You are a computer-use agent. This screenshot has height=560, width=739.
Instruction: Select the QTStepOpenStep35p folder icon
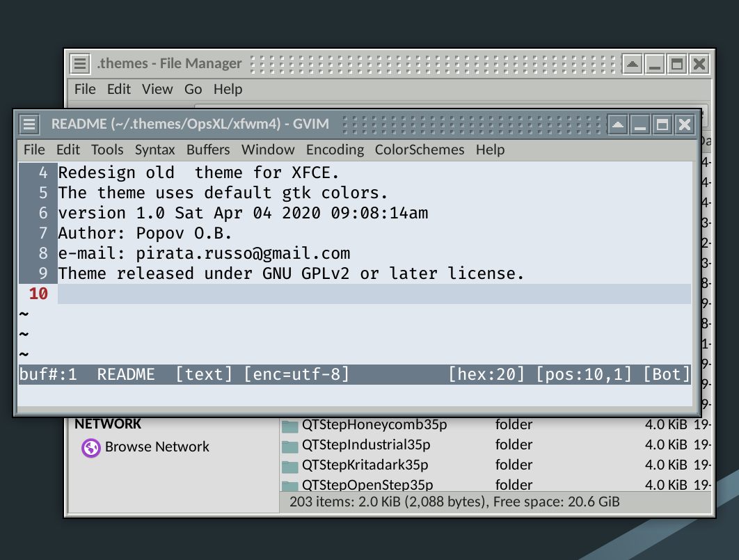[290, 486]
